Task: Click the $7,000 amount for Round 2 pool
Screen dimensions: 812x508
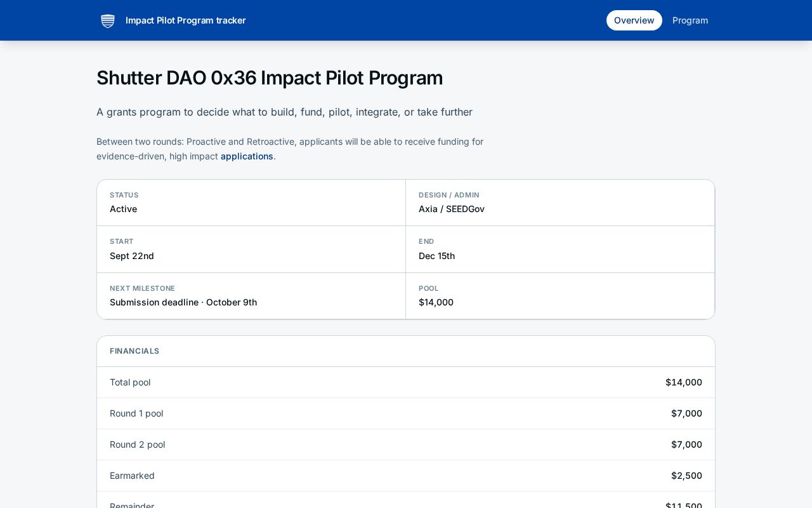Action: point(686,444)
